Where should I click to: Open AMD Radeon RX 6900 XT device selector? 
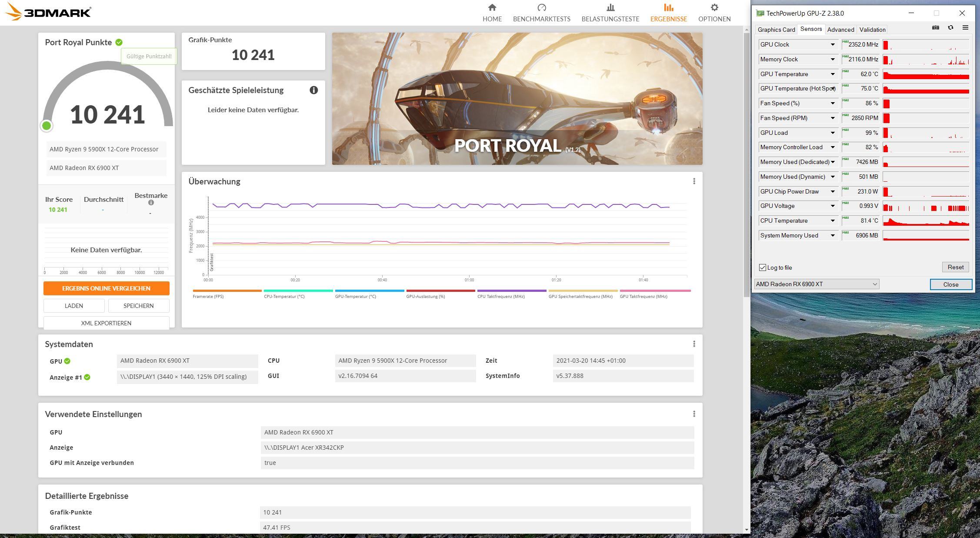tap(817, 284)
